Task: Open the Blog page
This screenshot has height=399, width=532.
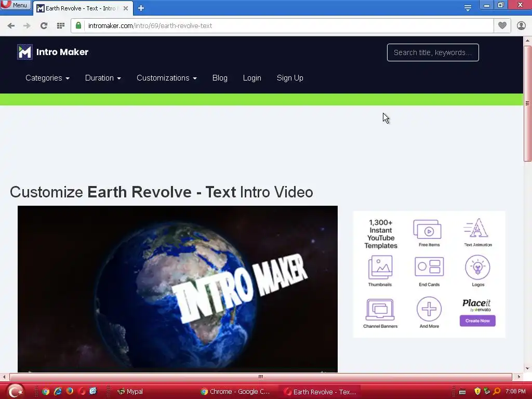Action: tap(220, 78)
